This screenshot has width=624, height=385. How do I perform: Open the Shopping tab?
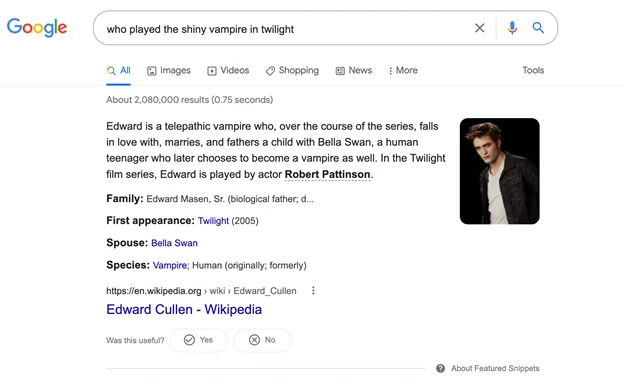292,70
